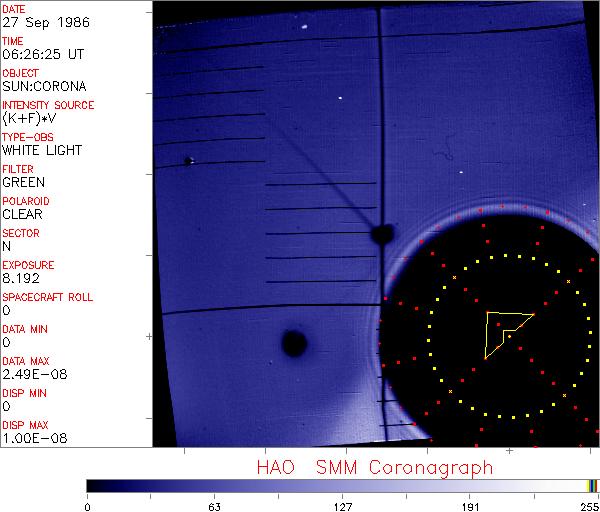
Task: Click the GREEN filter value
Action: [23, 182]
